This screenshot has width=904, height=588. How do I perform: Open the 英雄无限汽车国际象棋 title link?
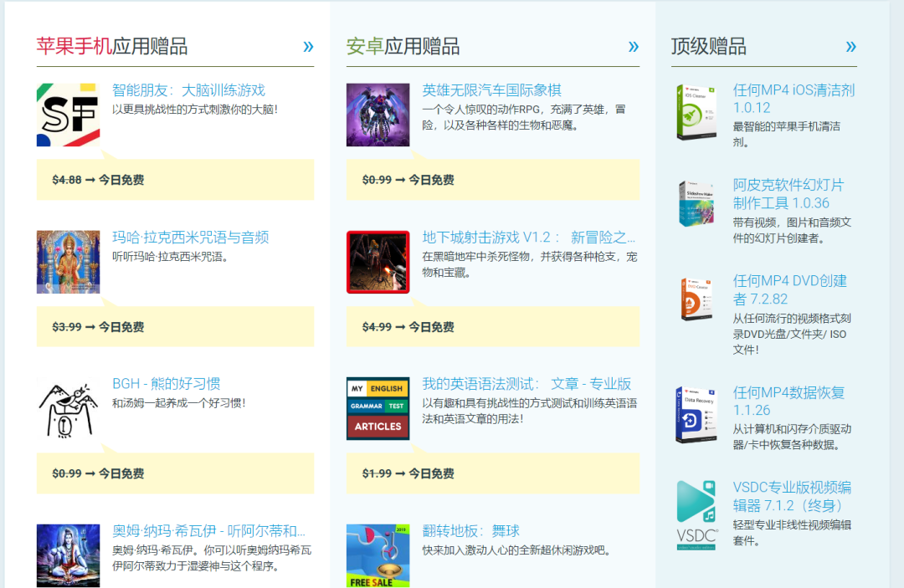(491, 90)
